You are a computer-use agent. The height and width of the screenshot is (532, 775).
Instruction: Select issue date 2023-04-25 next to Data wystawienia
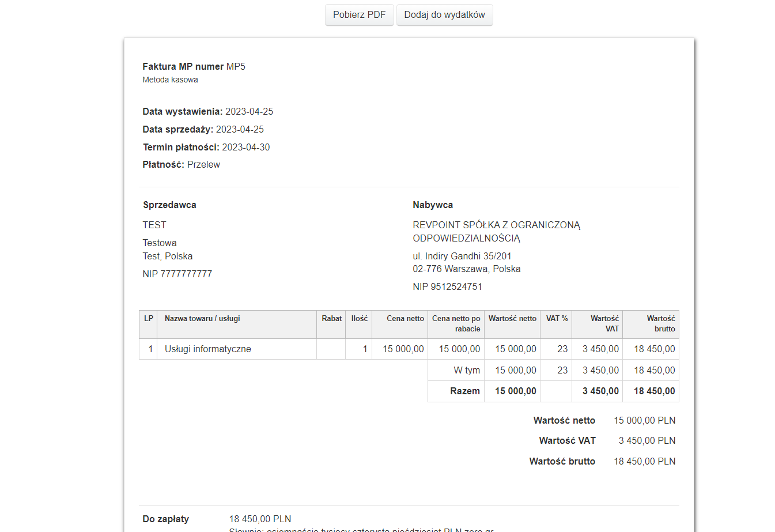pyautogui.click(x=249, y=111)
